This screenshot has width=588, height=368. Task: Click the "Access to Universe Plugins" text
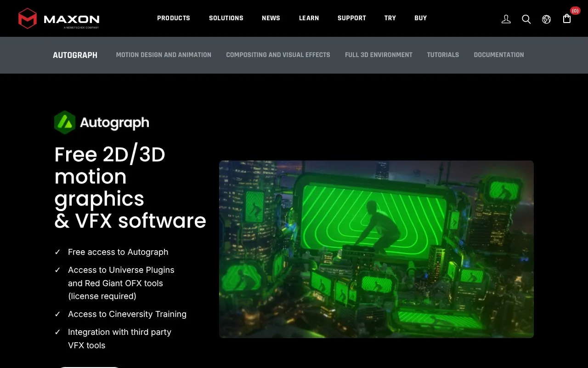[x=121, y=270]
